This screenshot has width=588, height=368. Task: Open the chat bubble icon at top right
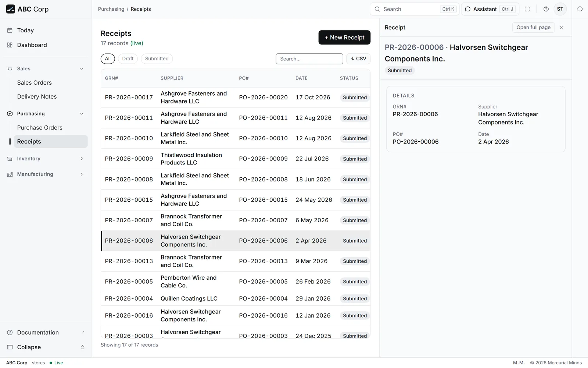click(580, 9)
